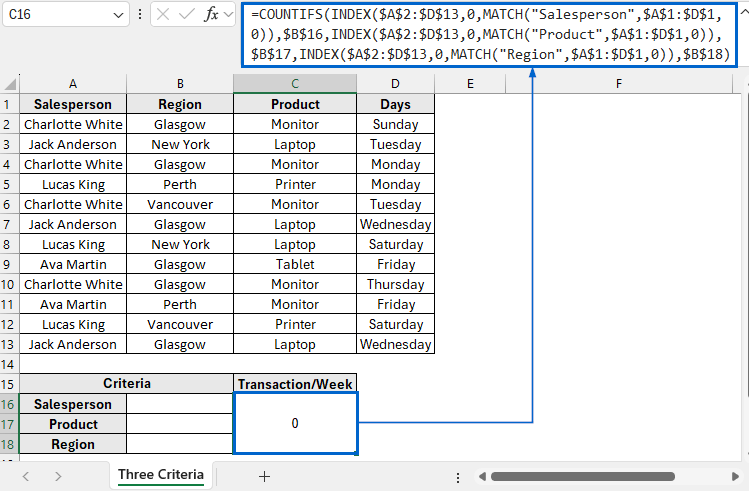The width and height of the screenshot is (749, 491).
Task: Click the Transaction/Week result cell showing 0
Action: pos(295,423)
